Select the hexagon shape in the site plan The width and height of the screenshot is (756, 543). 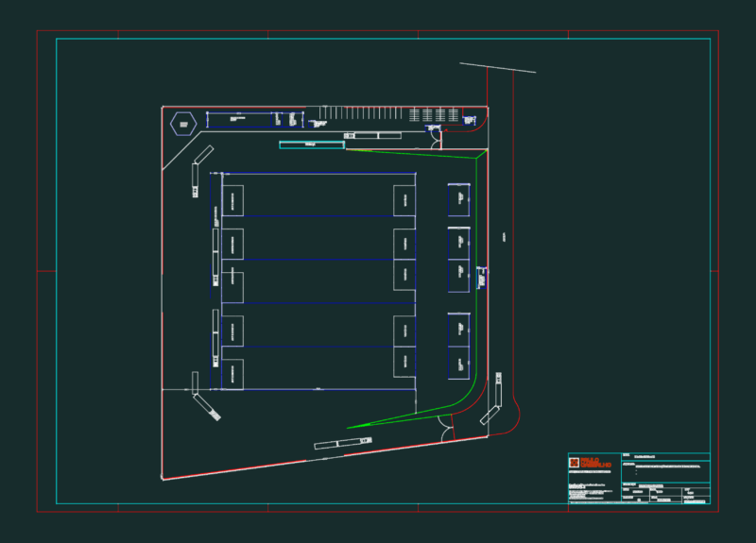tap(183, 124)
